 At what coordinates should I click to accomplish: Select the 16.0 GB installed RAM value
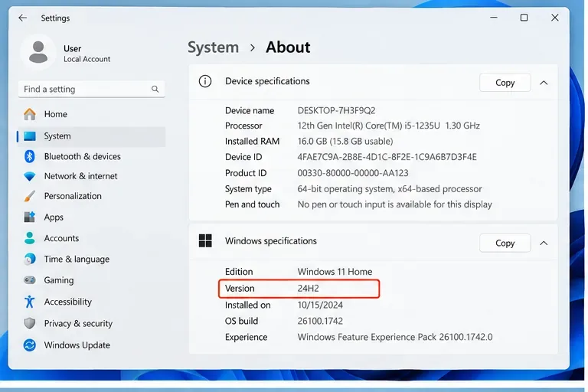click(x=345, y=142)
